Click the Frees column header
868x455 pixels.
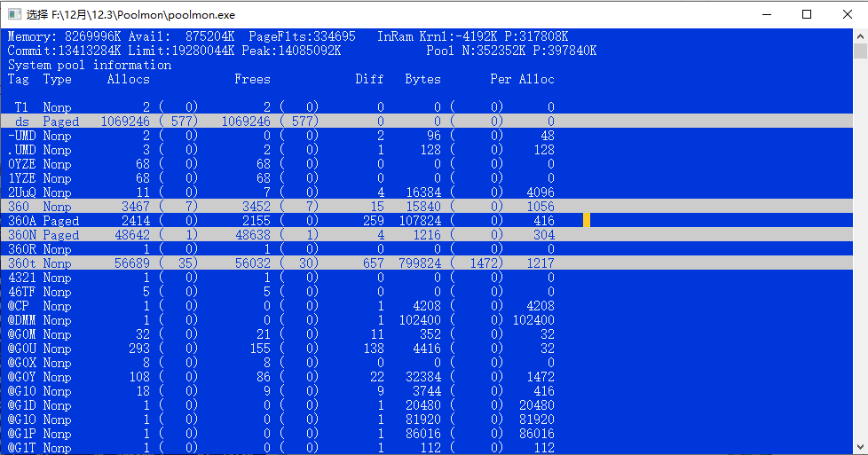click(x=252, y=79)
